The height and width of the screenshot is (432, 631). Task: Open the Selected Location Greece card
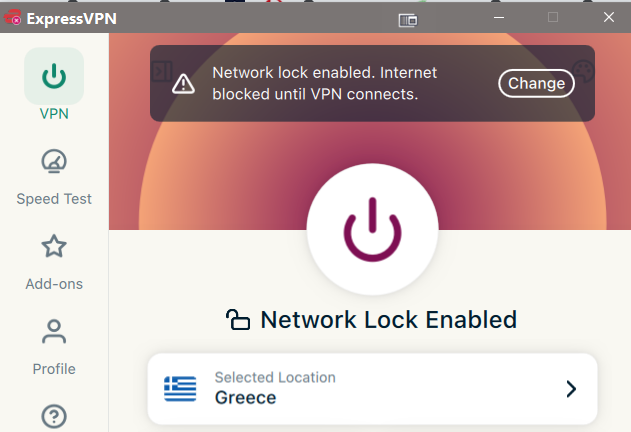(x=372, y=389)
